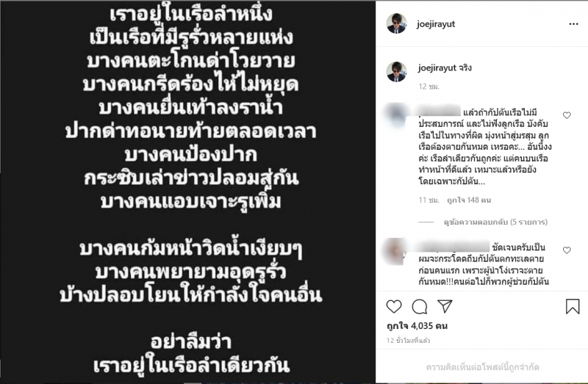Like the second comment with its heart
Viewport: 588px width, 384px height.
pyautogui.click(x=567, y=250)
